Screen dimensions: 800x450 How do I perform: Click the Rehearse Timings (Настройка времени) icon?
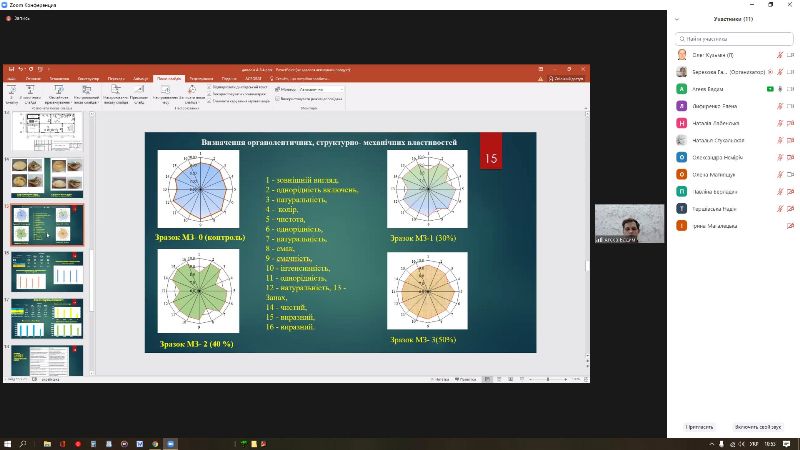point(165,90)
